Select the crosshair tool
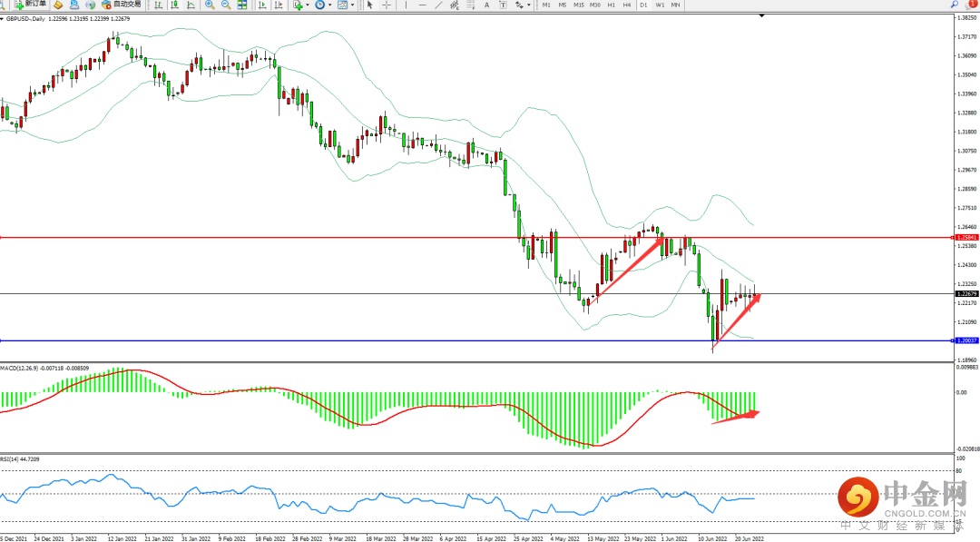The height and width of the screenshot is (542, 980). [x=387, y=5]
